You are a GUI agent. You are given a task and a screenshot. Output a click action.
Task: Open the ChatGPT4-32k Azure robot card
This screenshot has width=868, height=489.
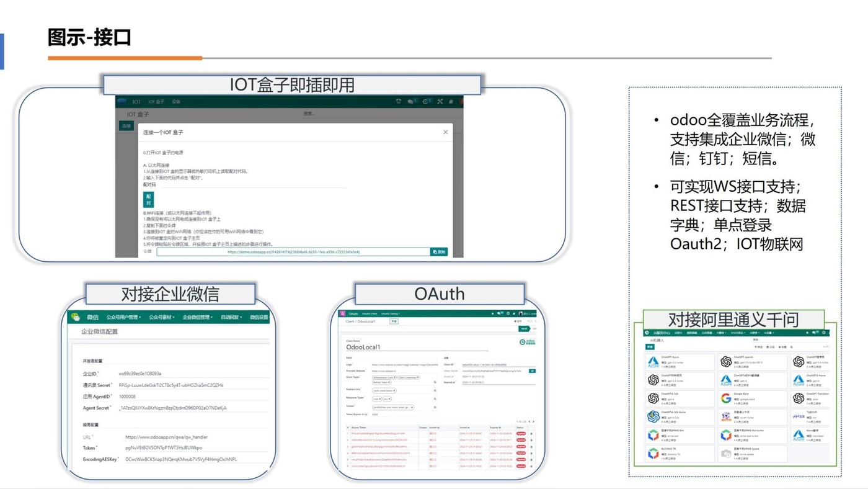(x=680, y=417)
